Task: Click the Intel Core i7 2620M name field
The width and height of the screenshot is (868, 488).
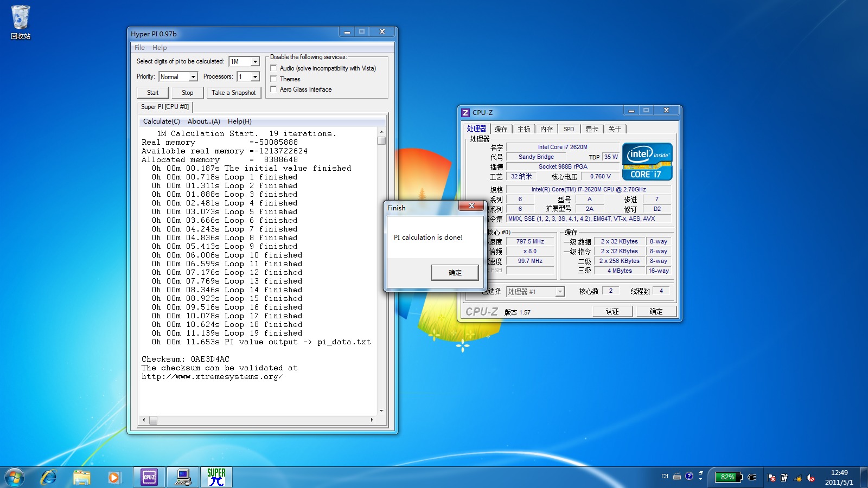Action: (x=563, y=147)
